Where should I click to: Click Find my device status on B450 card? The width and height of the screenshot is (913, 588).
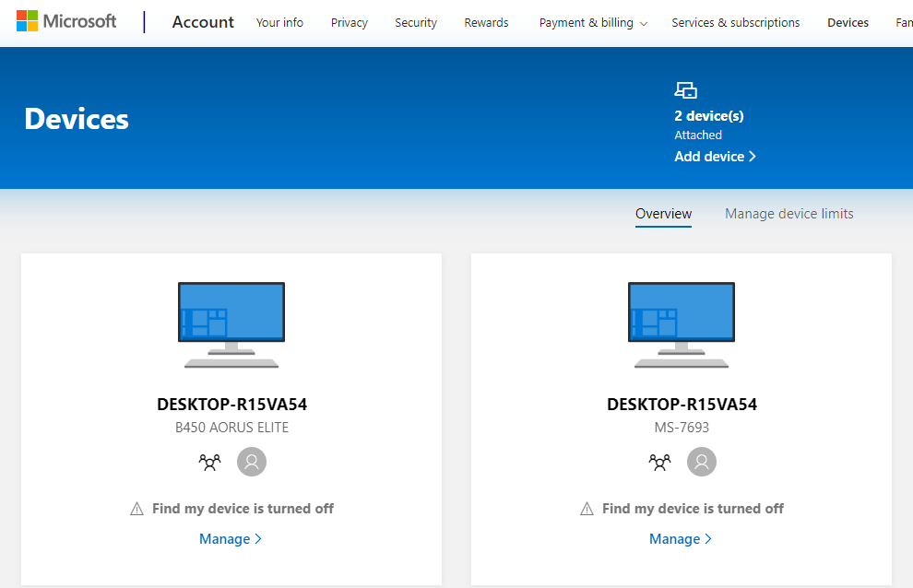pos(243,509)
